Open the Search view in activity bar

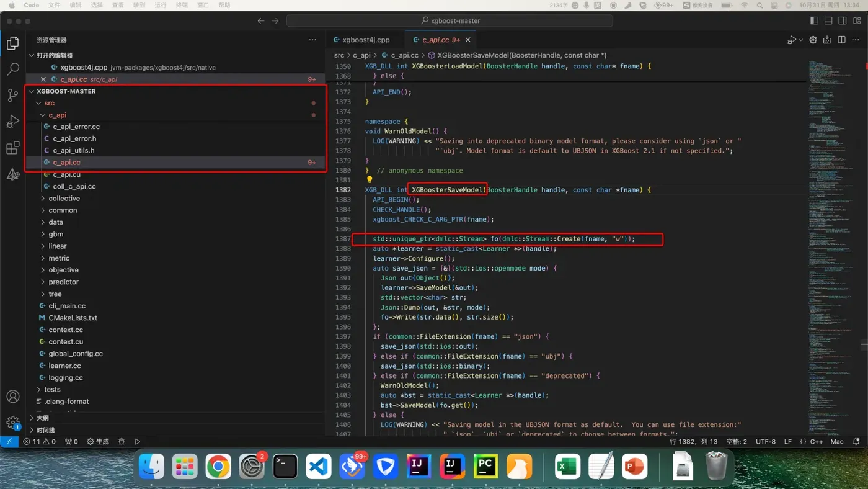click(x=13, y=69)
